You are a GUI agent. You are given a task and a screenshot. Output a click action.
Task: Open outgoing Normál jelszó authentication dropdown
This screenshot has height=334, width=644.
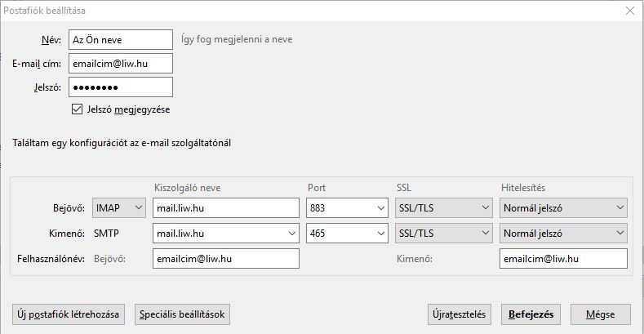point(563,234)
